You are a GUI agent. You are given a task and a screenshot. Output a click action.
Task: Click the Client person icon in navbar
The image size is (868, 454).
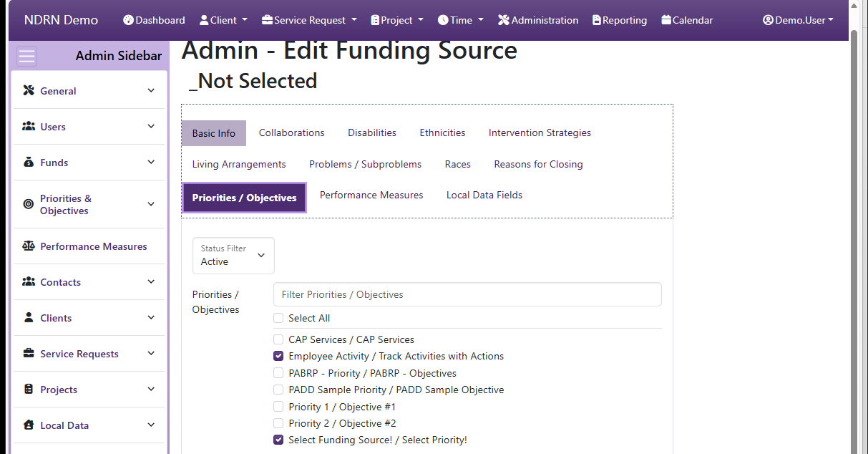204,20
